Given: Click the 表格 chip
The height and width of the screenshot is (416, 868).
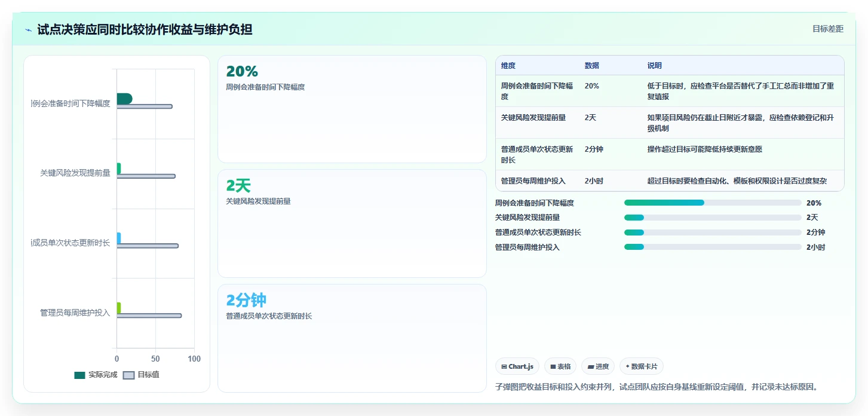Looking at the screenshot, I should click(560, 366).
